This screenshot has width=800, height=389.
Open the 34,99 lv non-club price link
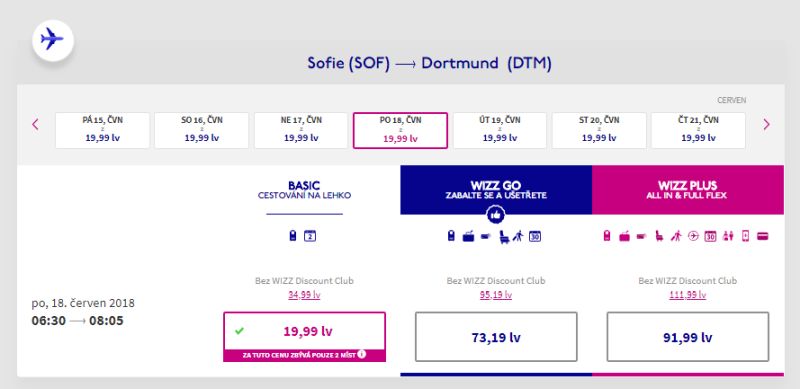click(304, 295)
